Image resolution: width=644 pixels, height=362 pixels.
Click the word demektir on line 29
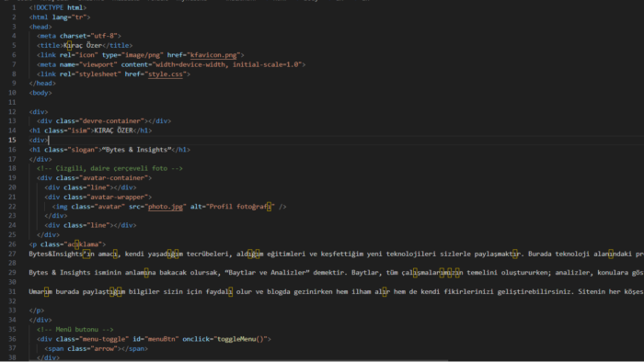coord(329,273)
